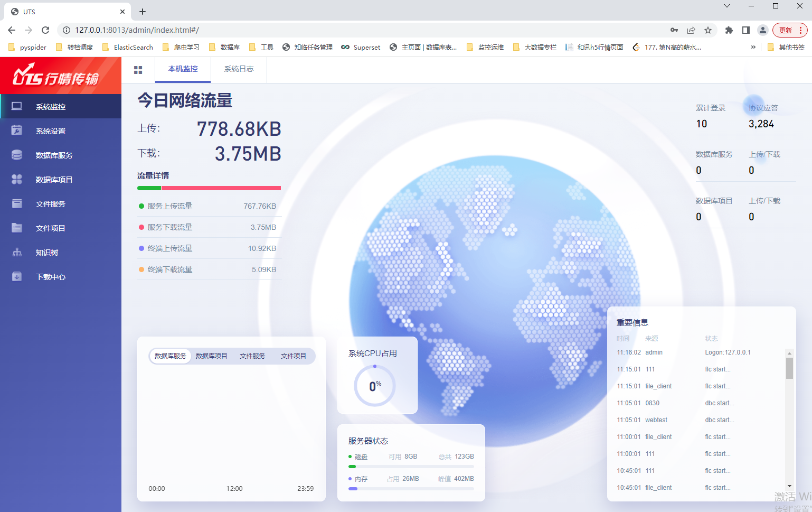This screenshot has height=512, width=812.
Task: Open the 转档调度 bookmark folder
Action: tap(74, 47)
